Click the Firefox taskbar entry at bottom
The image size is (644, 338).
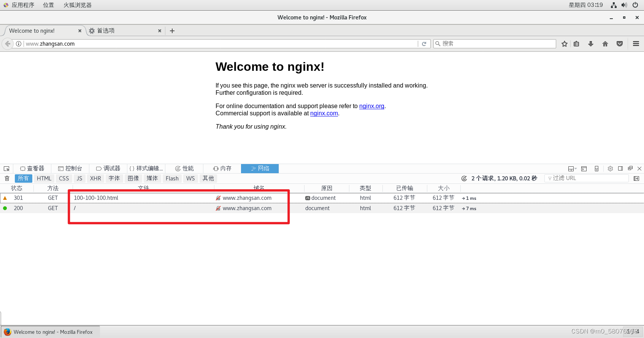coord(50,332)
